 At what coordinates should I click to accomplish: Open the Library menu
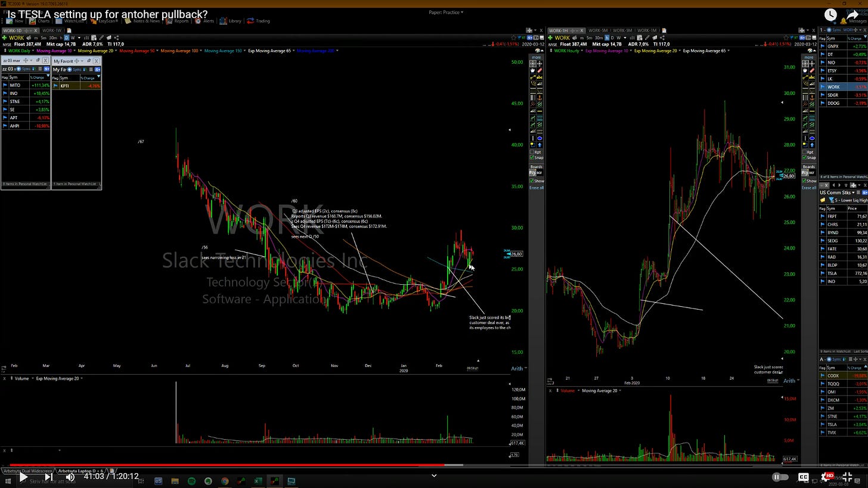[230, 21]
